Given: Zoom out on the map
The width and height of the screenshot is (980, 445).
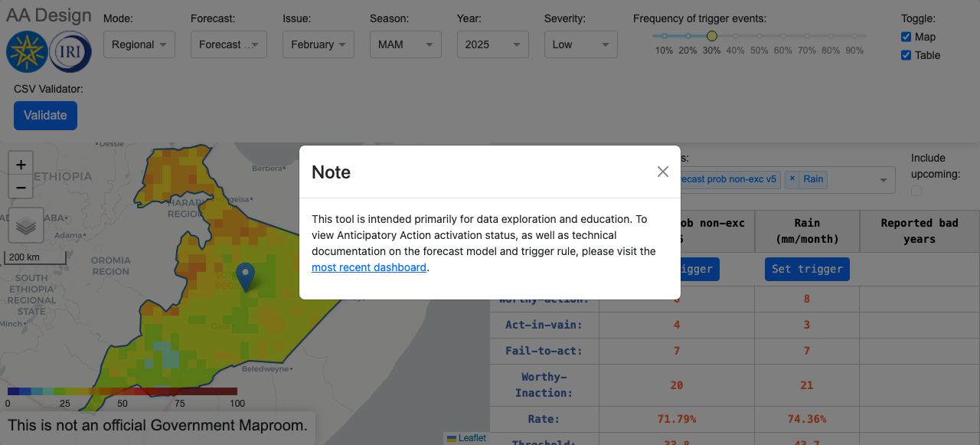Looking at the screenshot, I should 20,188.
